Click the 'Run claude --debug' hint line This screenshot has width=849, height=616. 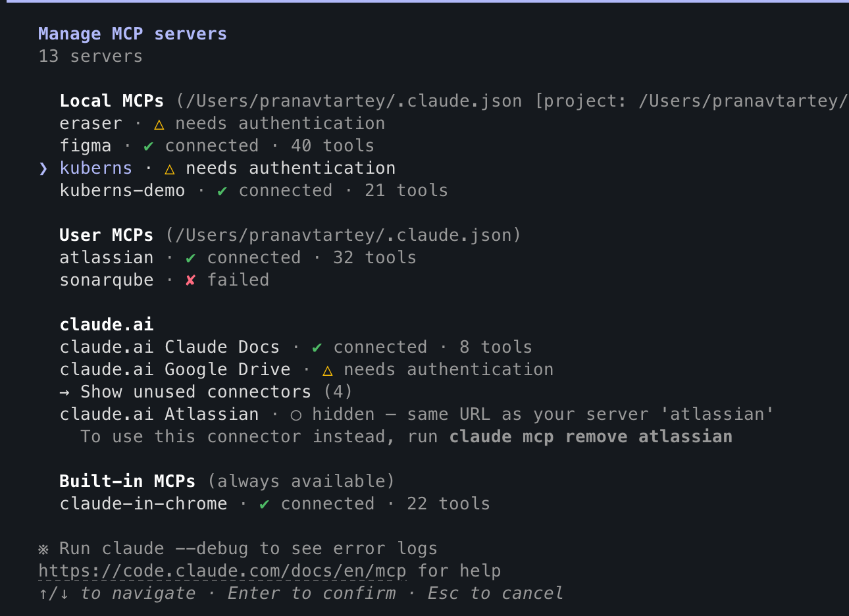pos(238,549)
